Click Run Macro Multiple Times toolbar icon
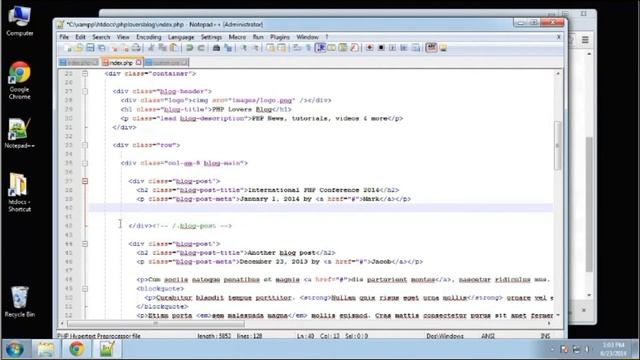The height and width of the screenshot is (360, 640). [x=404, y=48]
